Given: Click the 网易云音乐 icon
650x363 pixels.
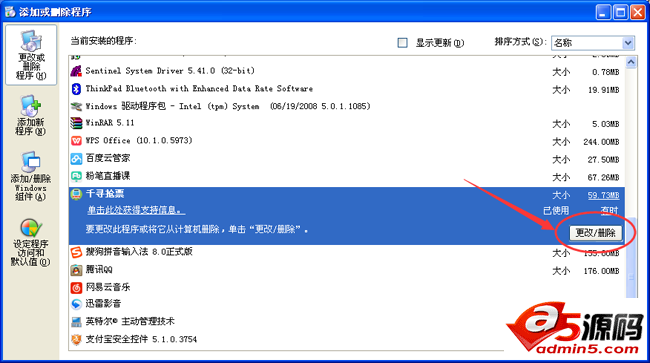Looking at the screenshot, I should point(76,287).
